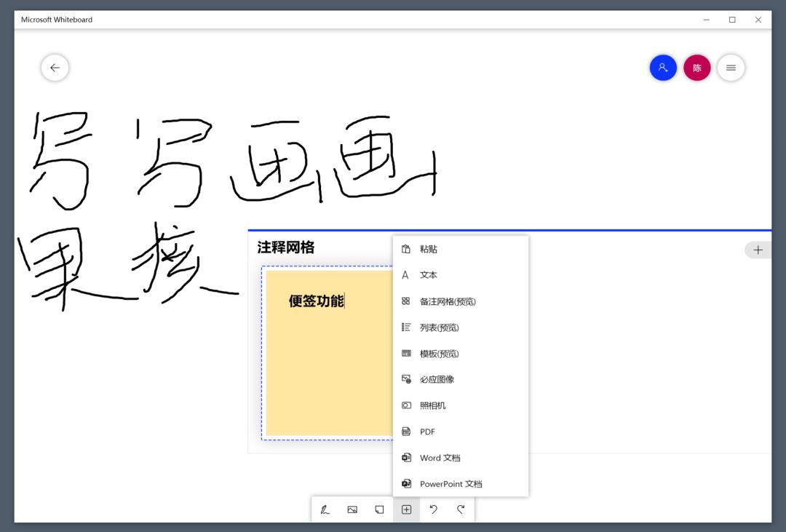This screenshot has width=786, height=532.
Task: Click the 陈 user avatar
Action: pyautogui.click(x=696, y=67)
